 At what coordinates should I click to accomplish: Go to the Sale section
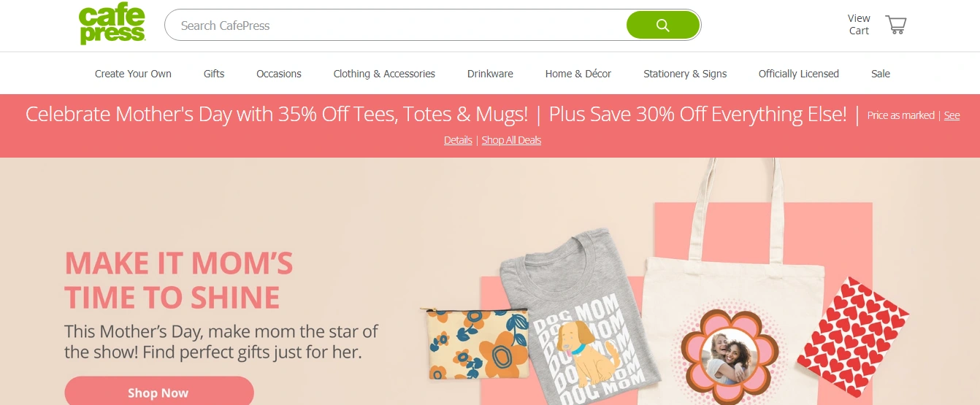pyautogui.click(x=881, y=74)
